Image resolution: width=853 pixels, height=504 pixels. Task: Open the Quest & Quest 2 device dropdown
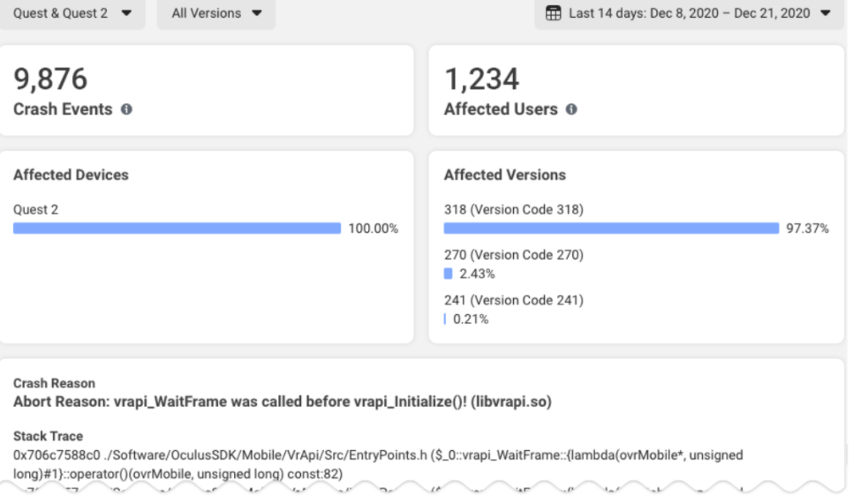72,13
